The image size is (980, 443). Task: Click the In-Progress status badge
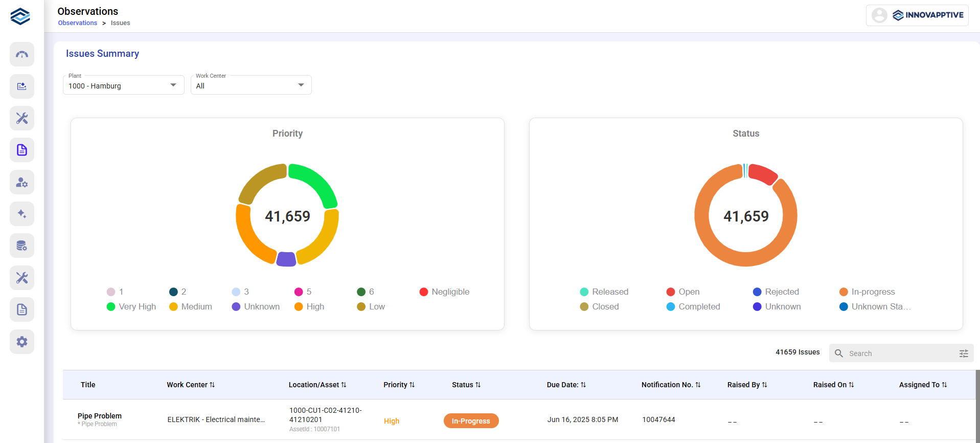tap(471, 421)
